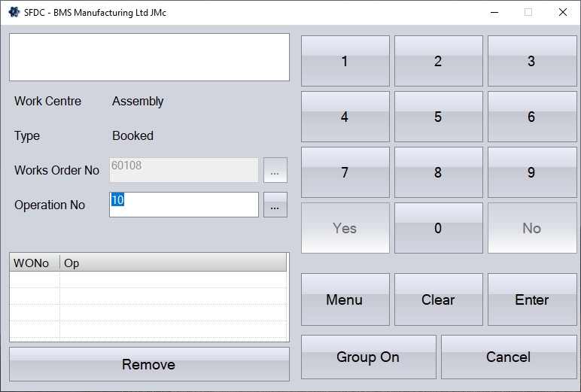Click Remove below the list
The height and width of the screenshot is (392, 581).
point(149,364)
